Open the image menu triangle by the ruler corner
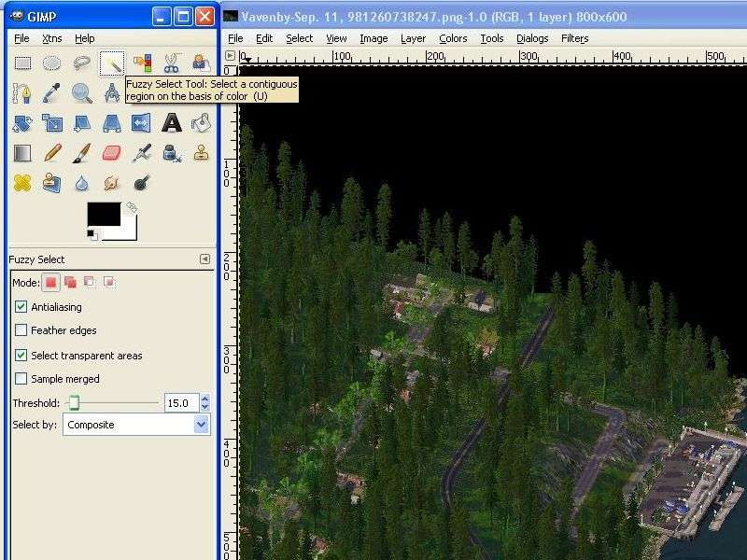 coord(230,56)
